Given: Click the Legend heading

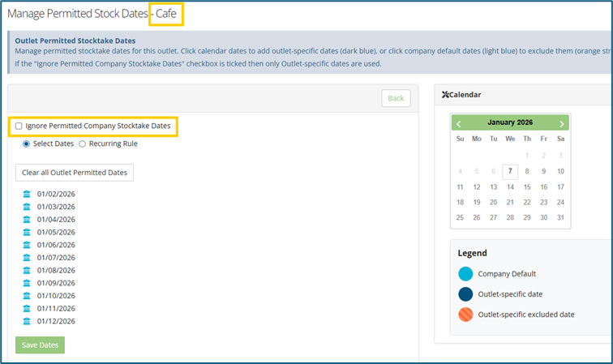Looking at the screenshot, I should coord(472,253).
